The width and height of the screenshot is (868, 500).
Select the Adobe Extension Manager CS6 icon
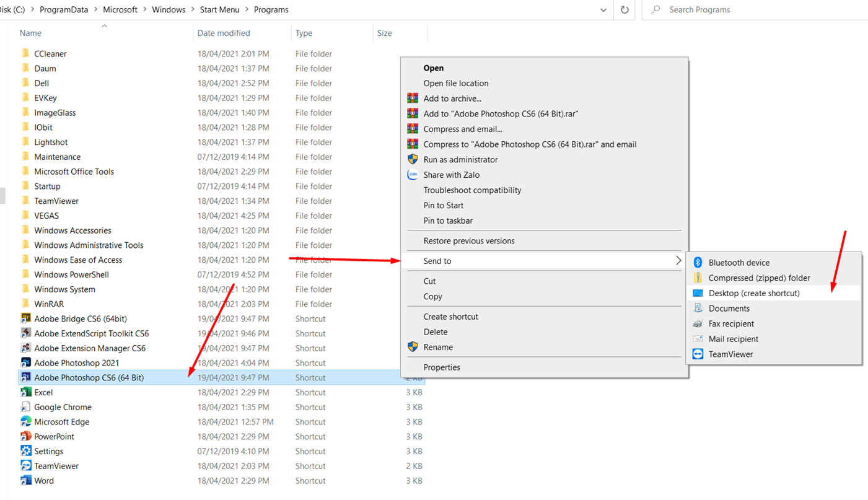point(25,348)
